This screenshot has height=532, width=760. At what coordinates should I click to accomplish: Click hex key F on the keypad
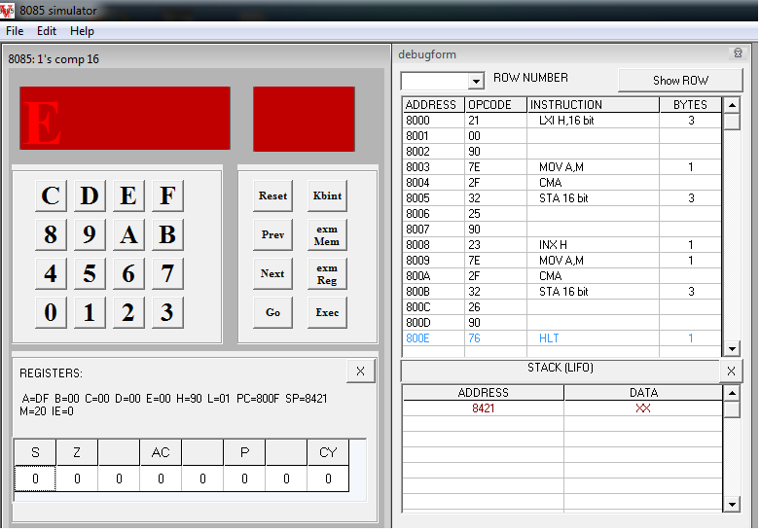click(x=167, y=195)
